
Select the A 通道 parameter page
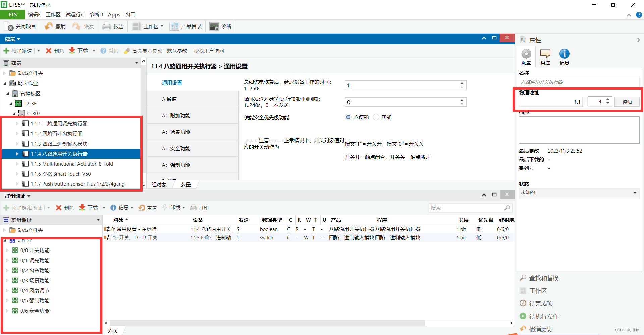click(x=169, y=99)
